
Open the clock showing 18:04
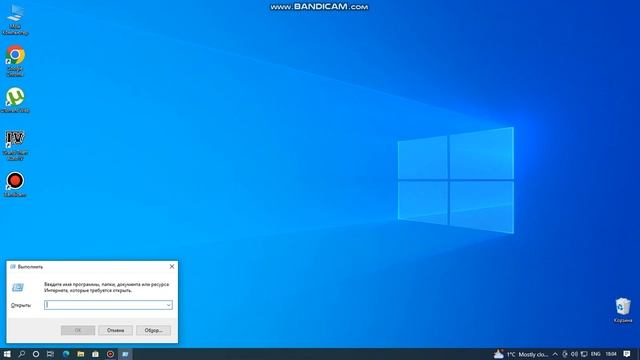611,354
